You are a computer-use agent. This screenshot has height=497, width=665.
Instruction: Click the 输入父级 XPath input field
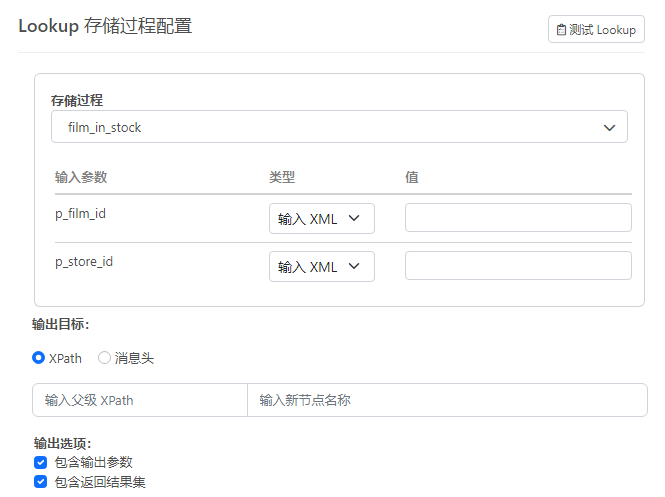pos(140,400)
